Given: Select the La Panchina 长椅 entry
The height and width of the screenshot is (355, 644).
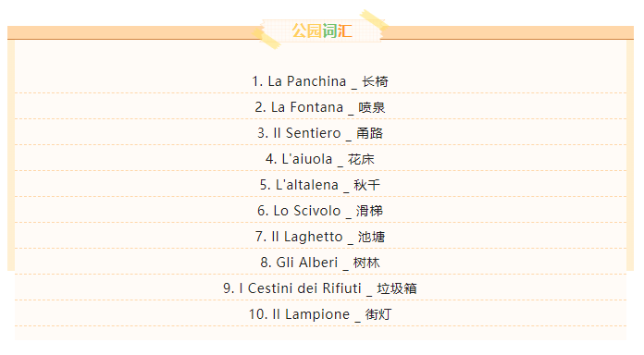Looking at the screenshot, I should click(x=320, y=81).
